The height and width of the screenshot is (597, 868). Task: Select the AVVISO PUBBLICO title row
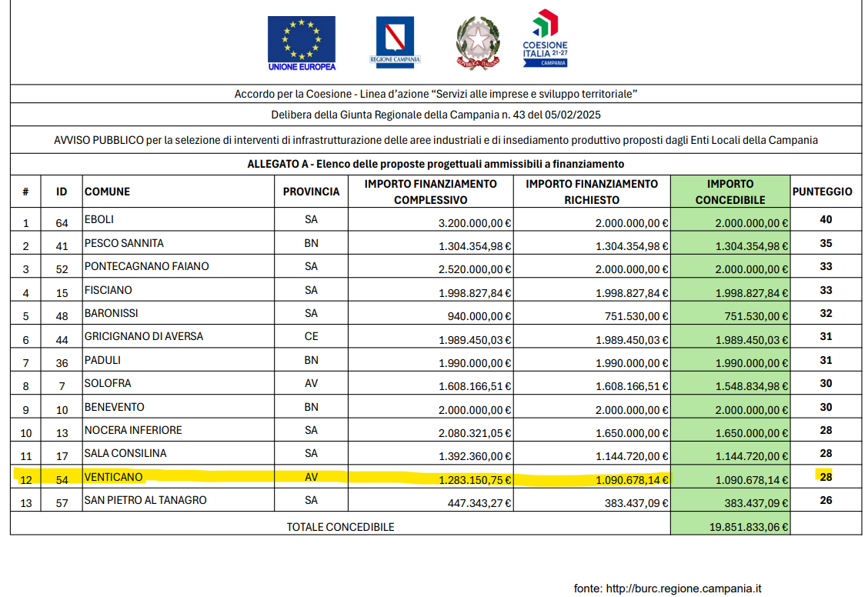point(434,140)
